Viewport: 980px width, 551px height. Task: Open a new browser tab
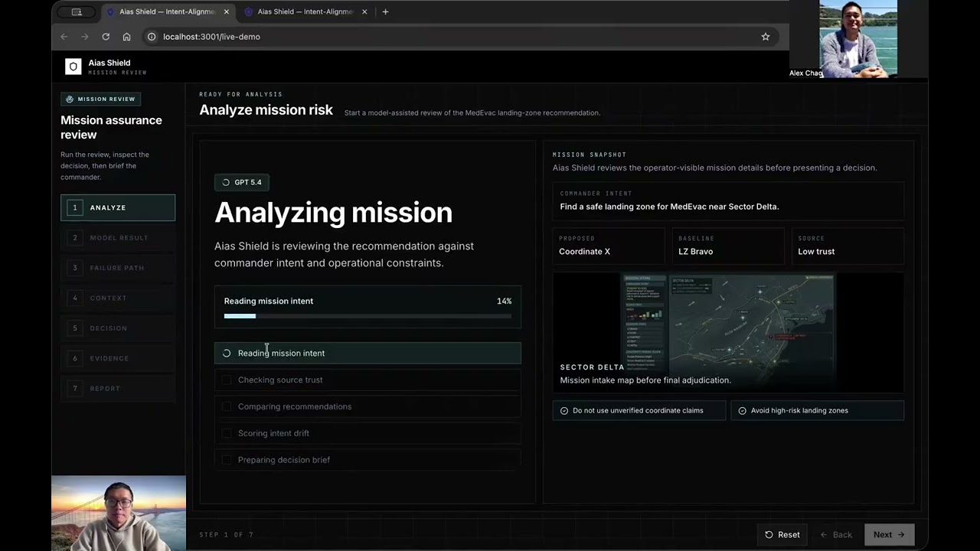click(x=385, y=11)
